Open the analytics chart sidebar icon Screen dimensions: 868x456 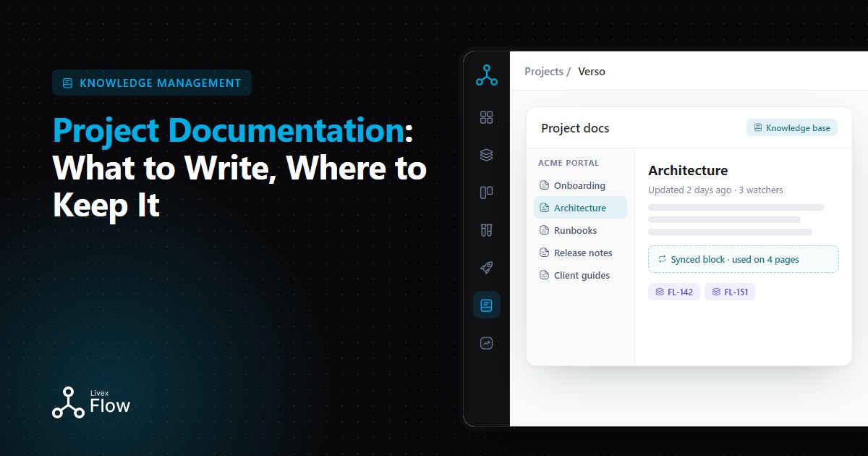click(486, 343)
